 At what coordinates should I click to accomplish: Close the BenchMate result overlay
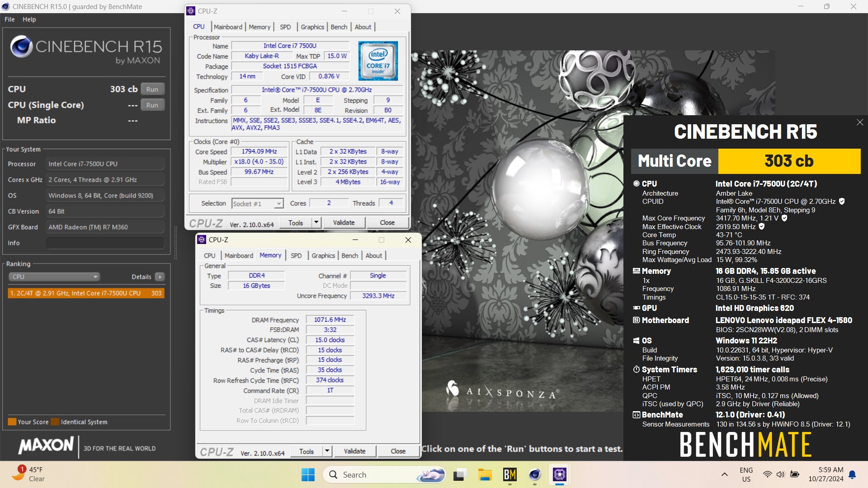pos(860,122)
